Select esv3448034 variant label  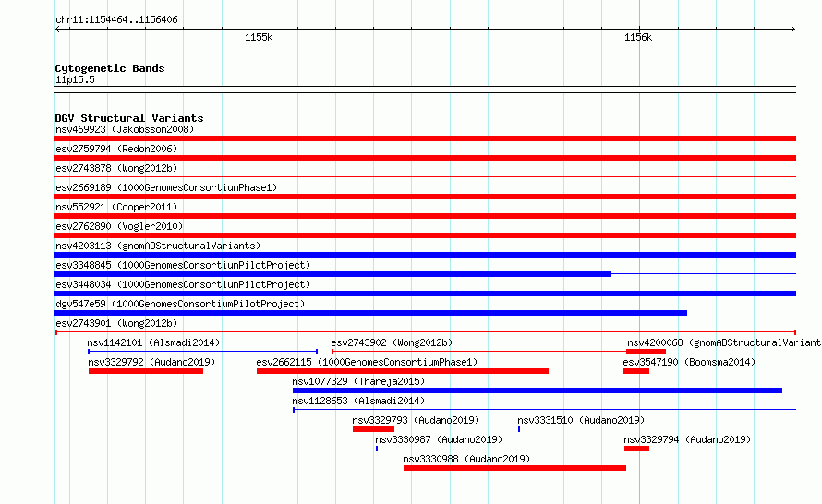tap(183, 284)
